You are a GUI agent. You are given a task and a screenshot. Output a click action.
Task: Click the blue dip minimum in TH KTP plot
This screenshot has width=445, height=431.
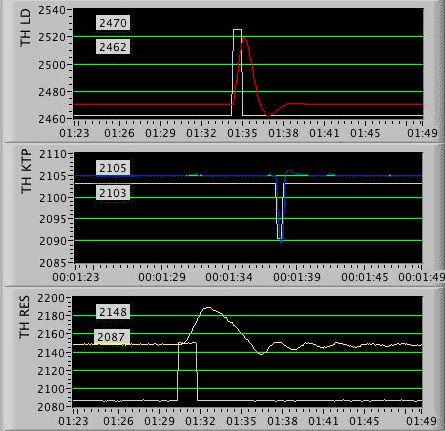tap(282, 242)
